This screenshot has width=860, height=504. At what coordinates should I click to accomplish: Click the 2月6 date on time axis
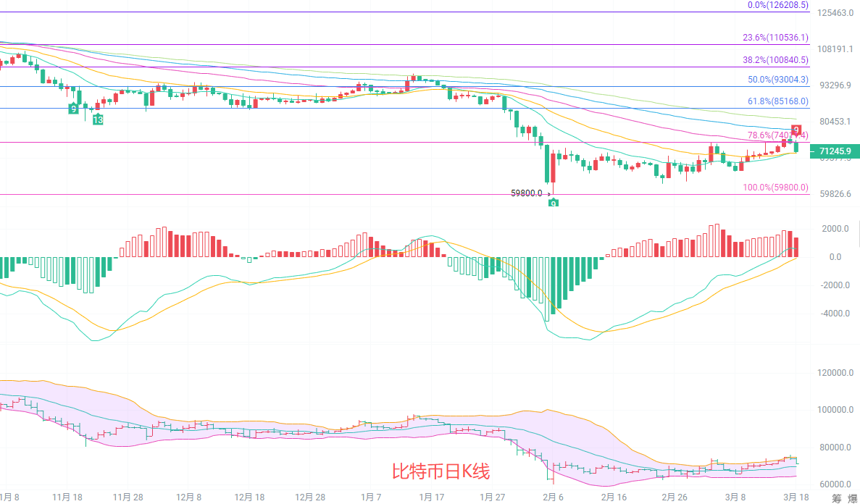[553, 497]
